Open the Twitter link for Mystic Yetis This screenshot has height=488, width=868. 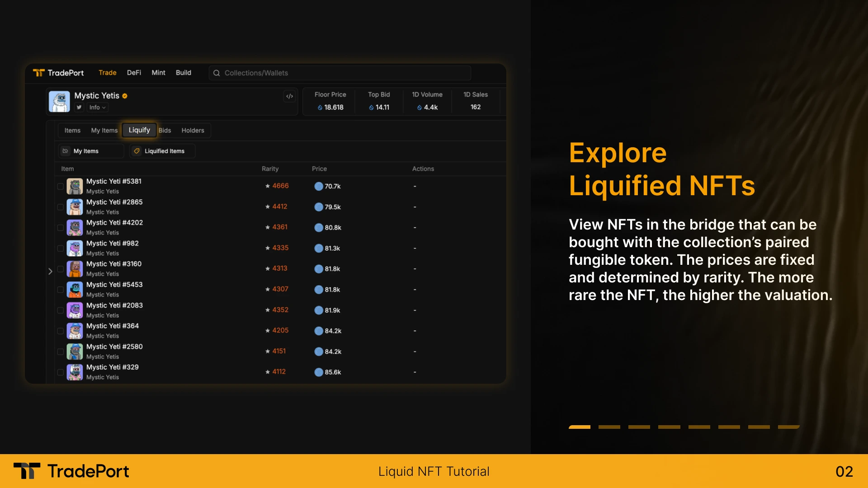pyautogui.click(x=79, y=108)
